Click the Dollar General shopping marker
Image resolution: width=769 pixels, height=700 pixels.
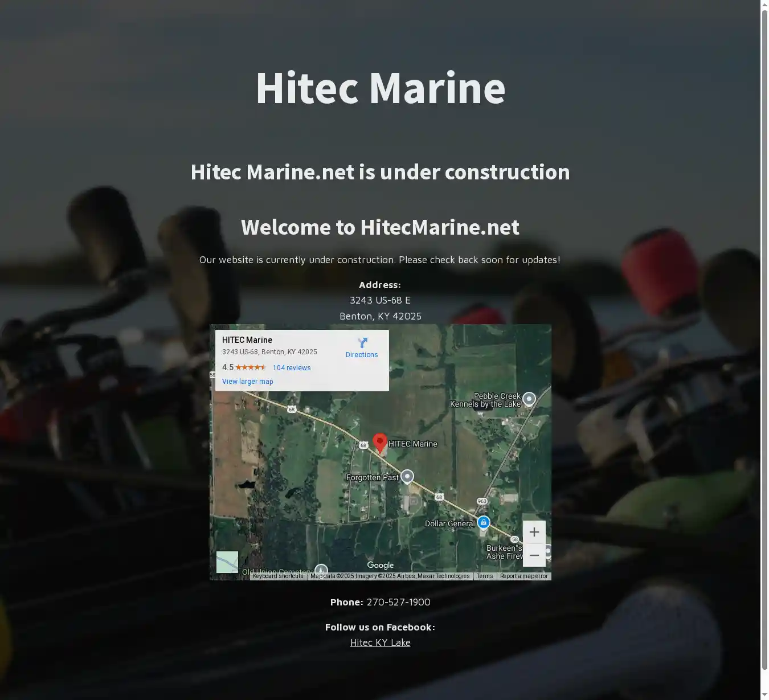[x=484, y=522]
